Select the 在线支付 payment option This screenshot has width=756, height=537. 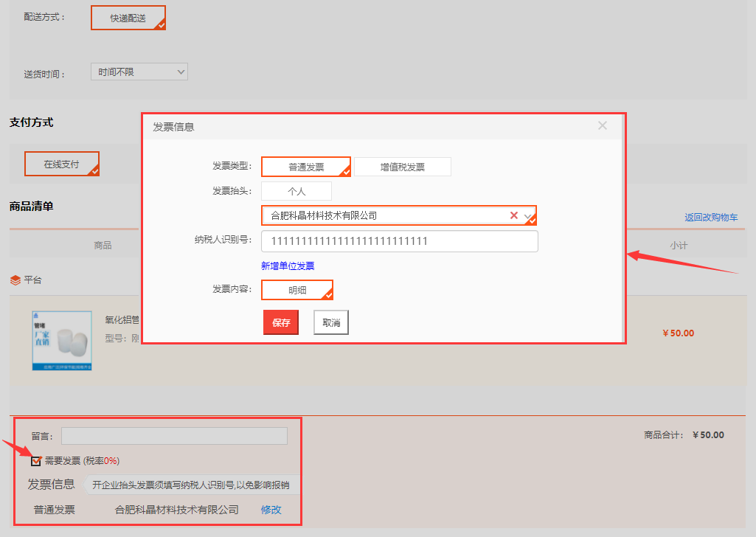61,163
